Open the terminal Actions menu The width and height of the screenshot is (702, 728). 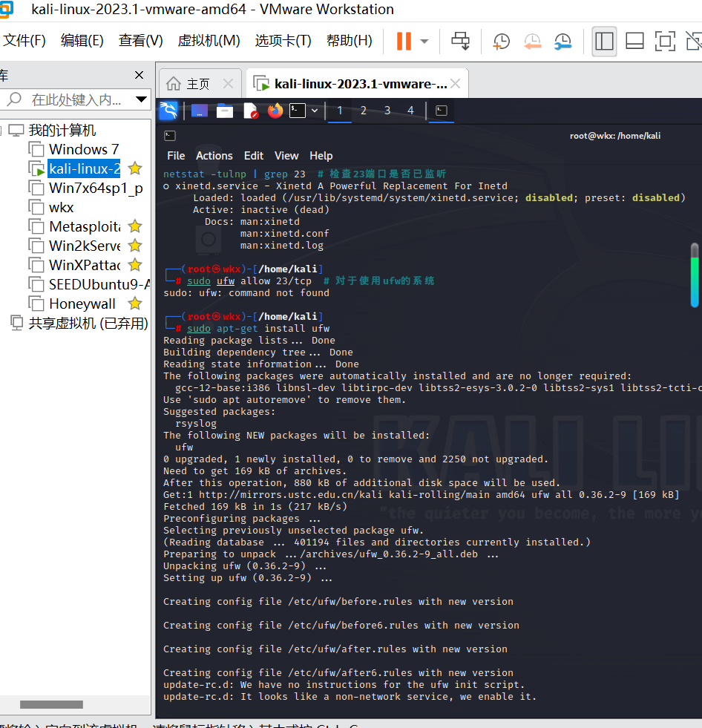coord(214,156)
